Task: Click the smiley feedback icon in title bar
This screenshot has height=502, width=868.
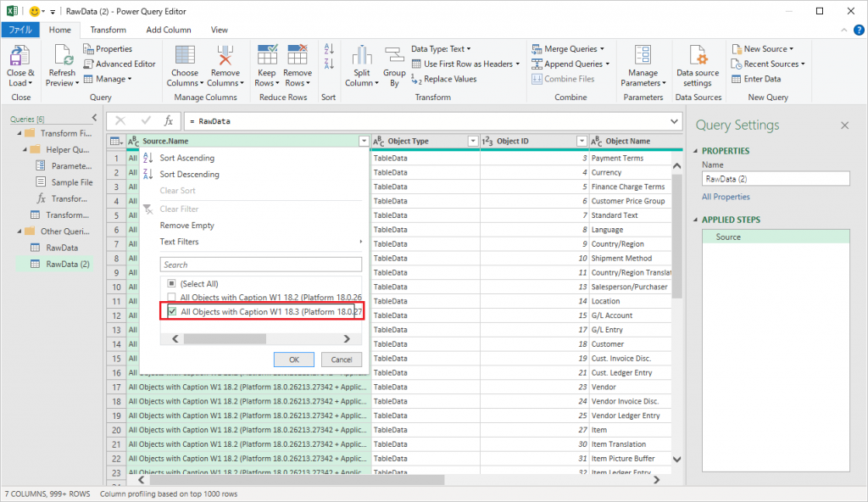Action: coord(34,11)
